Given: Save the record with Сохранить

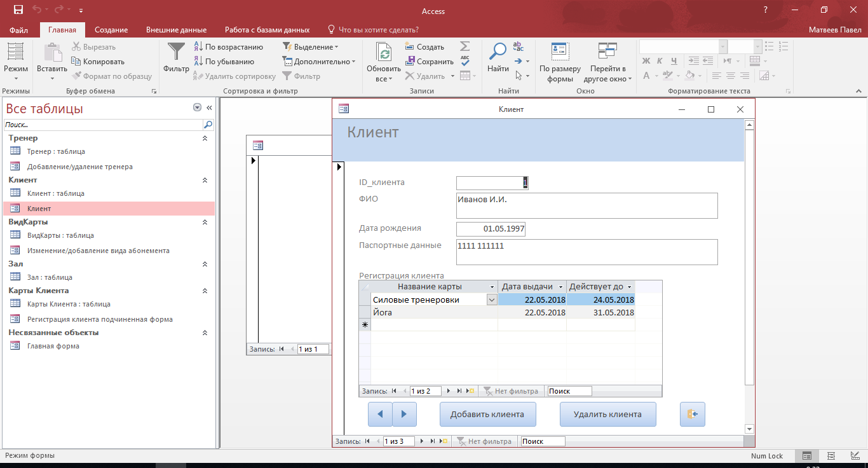Looking at the screenshot, I should pyautogui.click(x=429, y=62).
